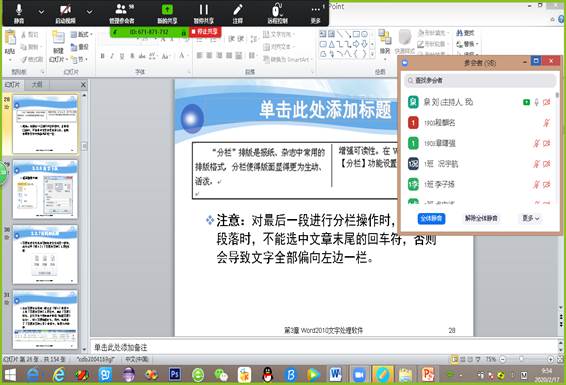Click the Find binoculars button

(465, 33)
